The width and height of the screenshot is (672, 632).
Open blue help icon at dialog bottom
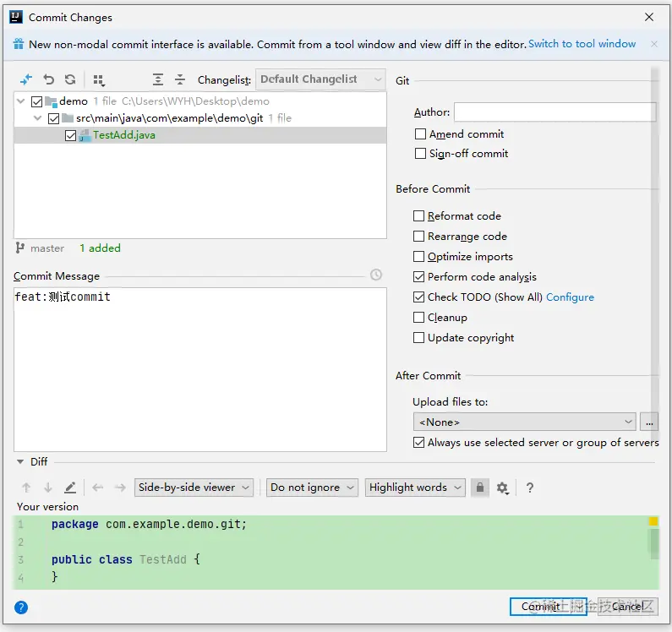pos(21,607)
